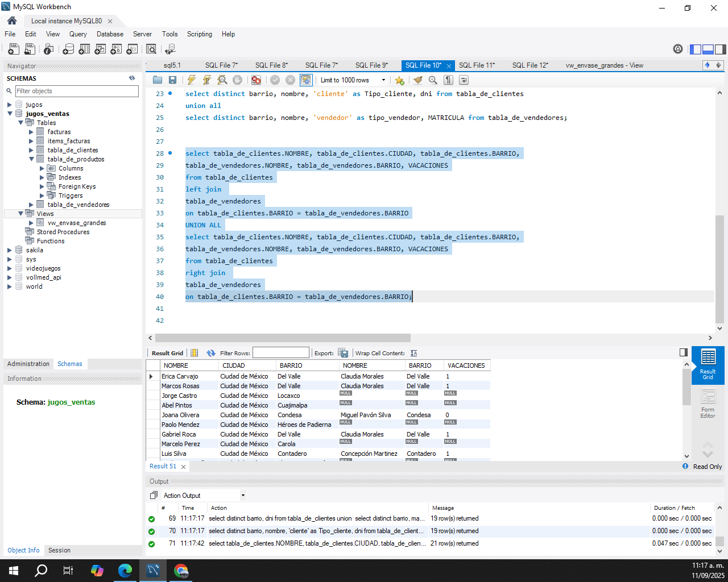Viewport: 728px width, 582px height.
Task: Toggle word wrapping in the SQL editor
Action: click(464, 80)
